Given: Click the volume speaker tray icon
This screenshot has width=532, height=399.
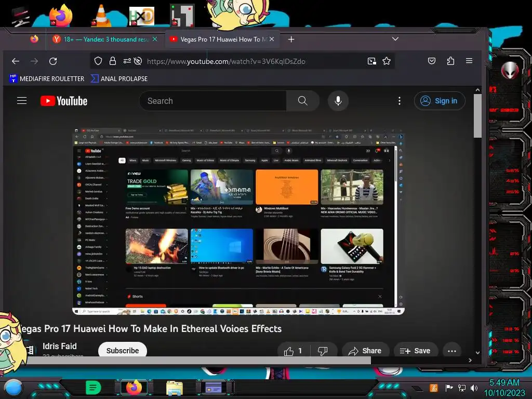Looking at the screenshot, I should pos(474,388).
